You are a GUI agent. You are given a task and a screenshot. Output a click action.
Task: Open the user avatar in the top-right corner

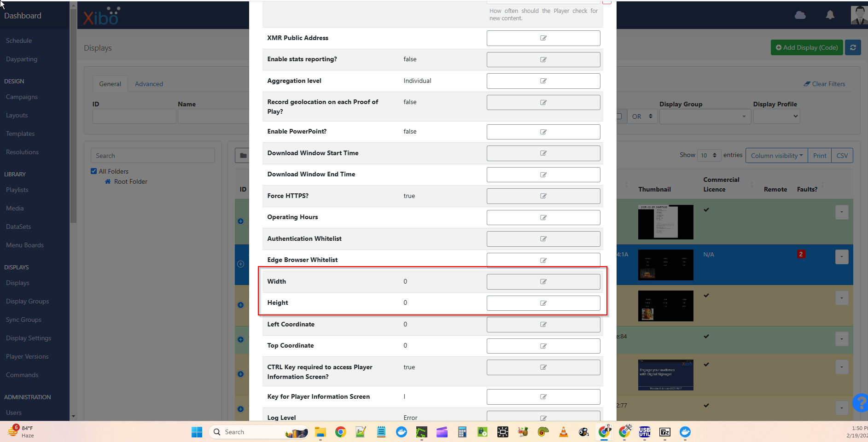[x=859, y=15]
